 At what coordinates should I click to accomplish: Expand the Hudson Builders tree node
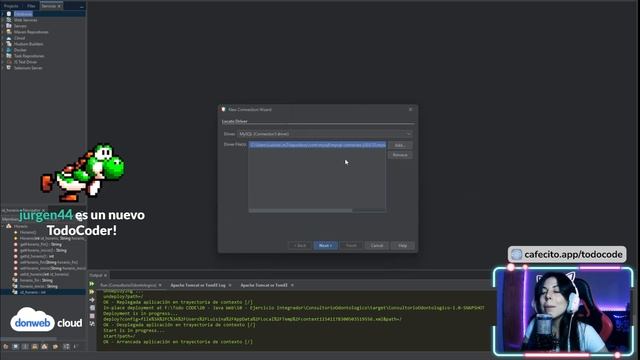(3, 44)
